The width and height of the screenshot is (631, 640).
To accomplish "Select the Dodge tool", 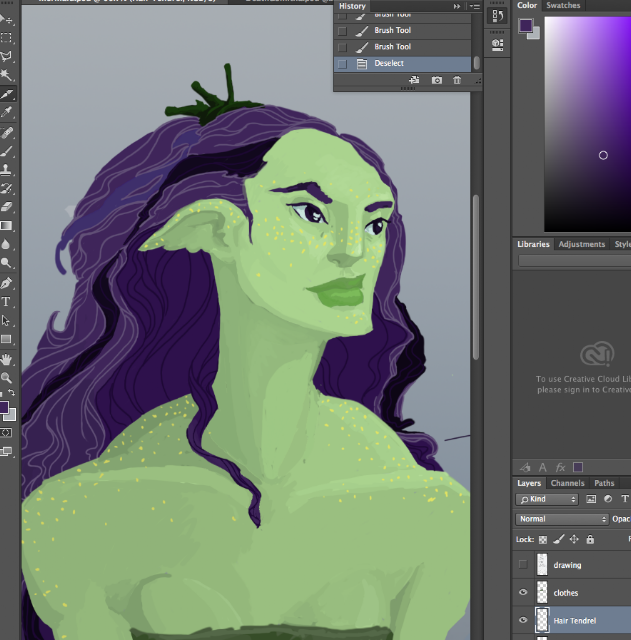I will pyautogui.click(x=6, y=263).
